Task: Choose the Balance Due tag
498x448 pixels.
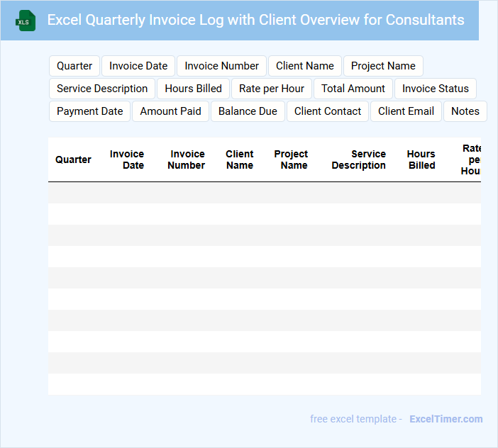Action: pos(248,111)
